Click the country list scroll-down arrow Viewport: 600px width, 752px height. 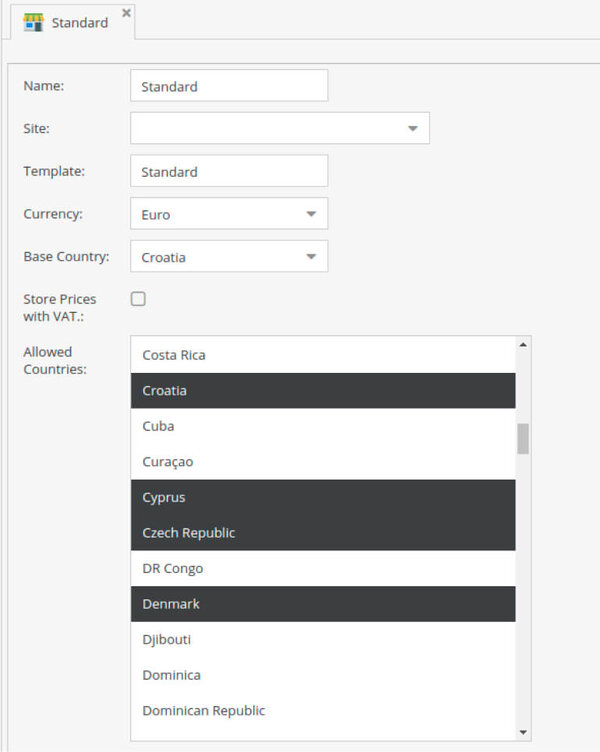[x=523, y=732]
